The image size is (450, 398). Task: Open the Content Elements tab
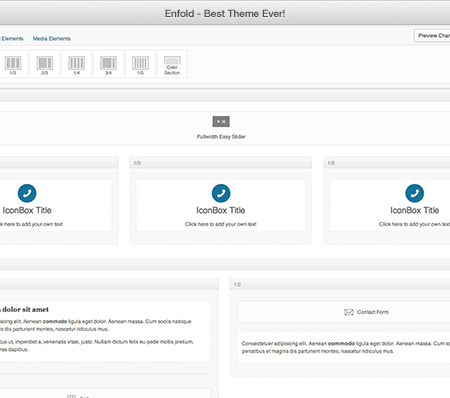12,39
